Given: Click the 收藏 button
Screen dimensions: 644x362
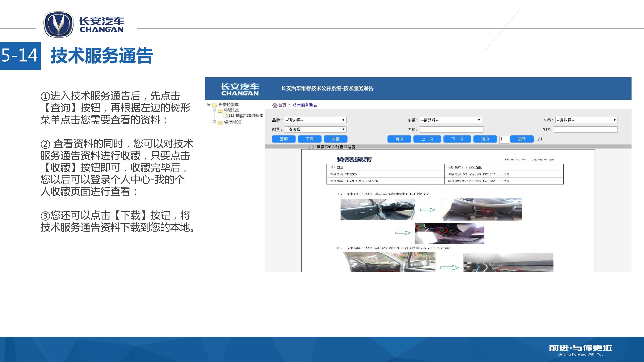Looking at the screenshot, I should (335, 139).
